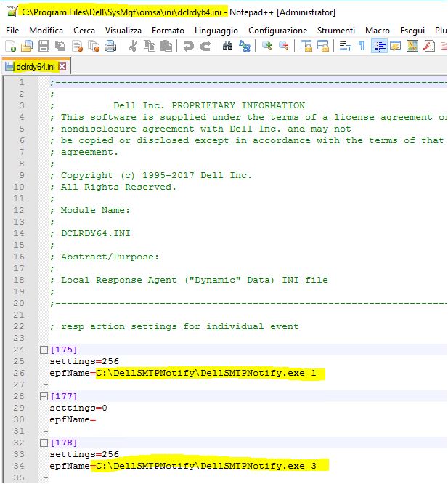The height and width of the screenshot is (484, 448).
Task: Open a file using folder icon
Action: (x=27, y=47)
